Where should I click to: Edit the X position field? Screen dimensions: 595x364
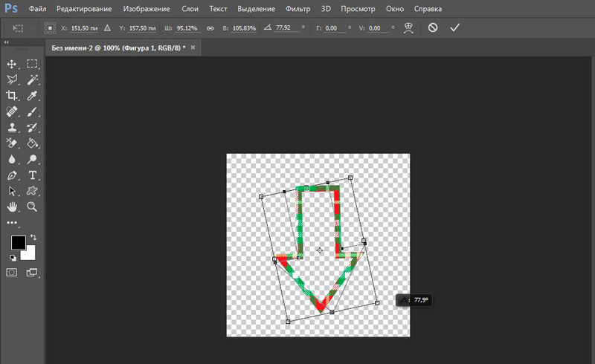pos(84,28)
